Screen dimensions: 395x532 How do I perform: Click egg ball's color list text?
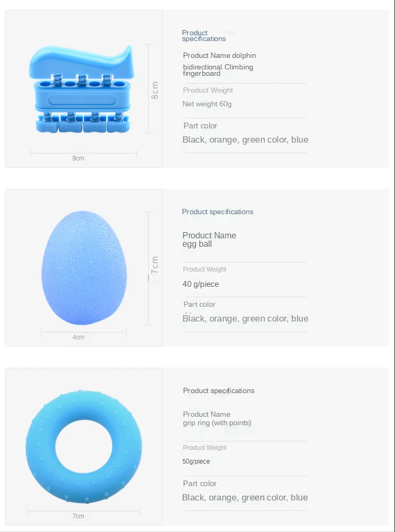(245, 318)
